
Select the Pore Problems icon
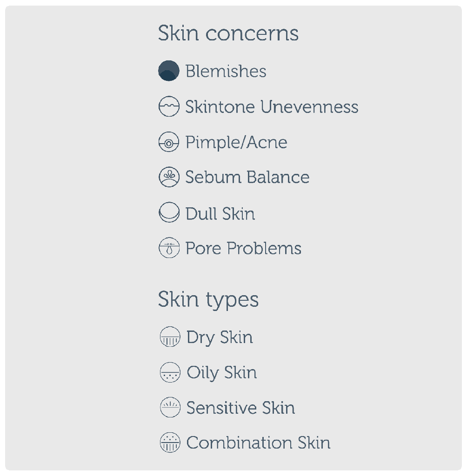click(x=168, y=248)
